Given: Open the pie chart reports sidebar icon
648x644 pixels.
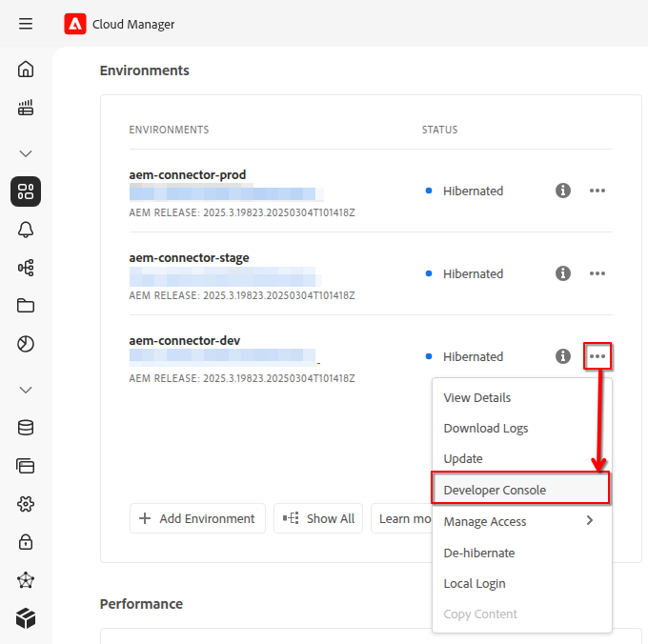Looking at the screenshot, I should [26, 344].
